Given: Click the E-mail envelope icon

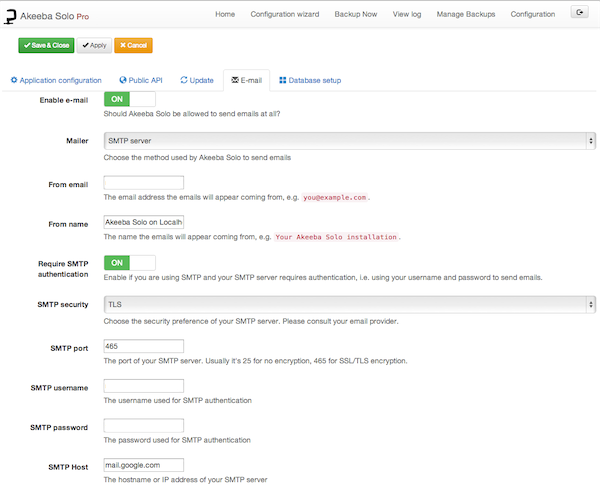Looking at the screenshot, I should (x=235, y=80).
